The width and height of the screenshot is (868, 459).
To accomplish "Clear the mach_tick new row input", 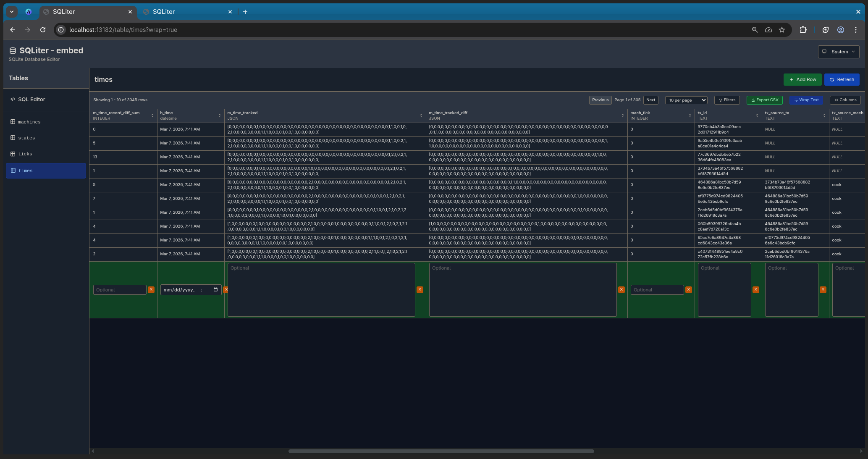I will tap(688, 290).
